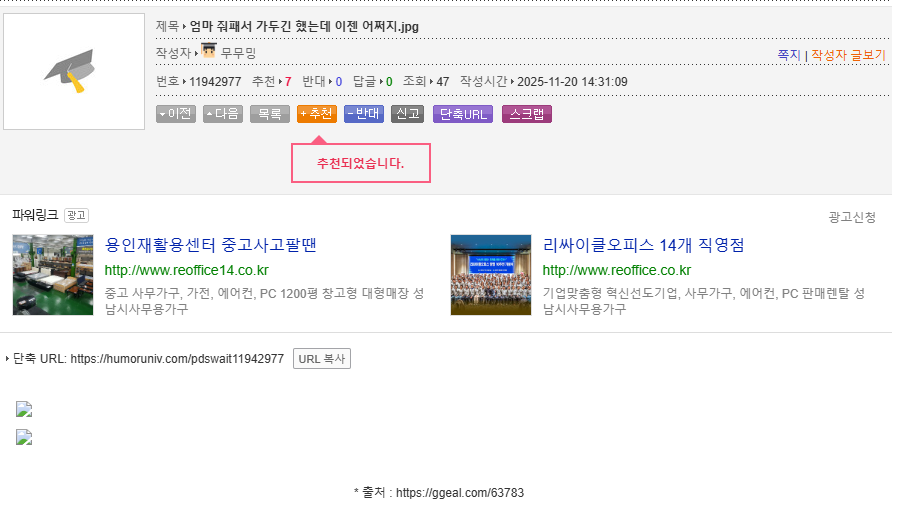The height and width of the screenshot is (517, 906).
Task: Report post with 신고 button
Action: 407,114
